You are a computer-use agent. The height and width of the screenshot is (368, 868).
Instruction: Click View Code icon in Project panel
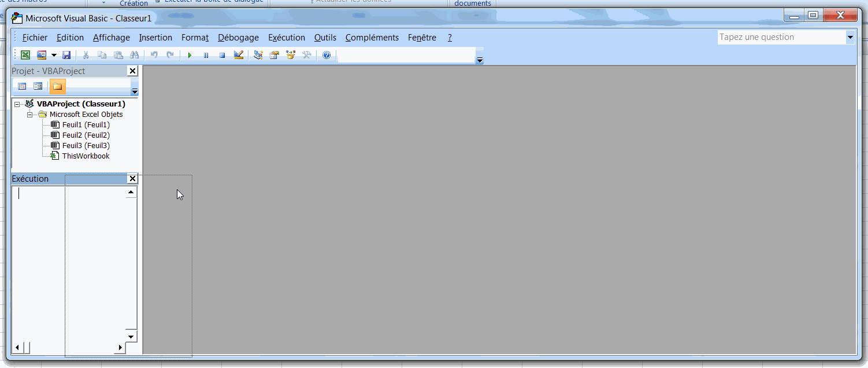point(22,87)
